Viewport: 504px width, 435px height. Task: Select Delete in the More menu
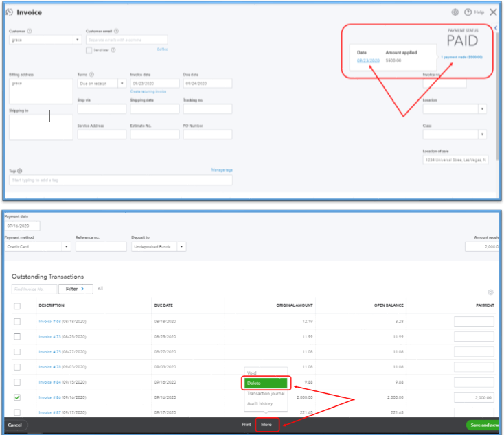pyautogui.click(x=266, y=384)
